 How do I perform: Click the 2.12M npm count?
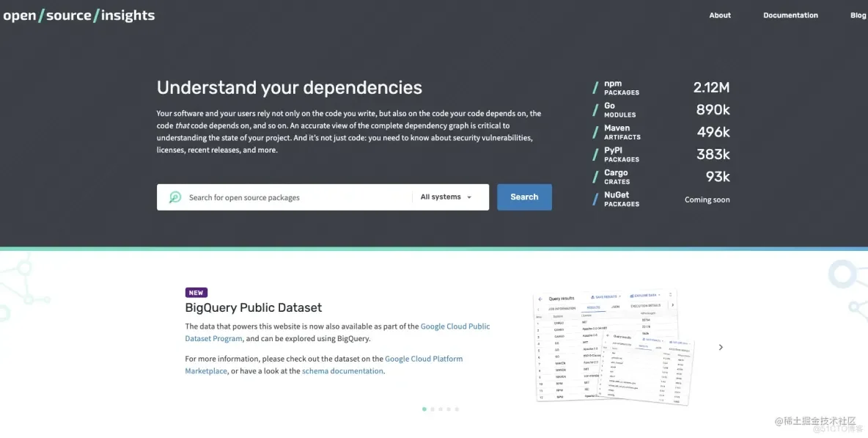click(711, 87)
